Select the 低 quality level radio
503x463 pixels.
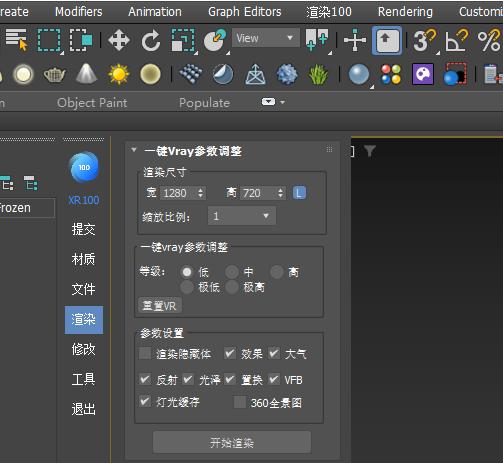187,272
